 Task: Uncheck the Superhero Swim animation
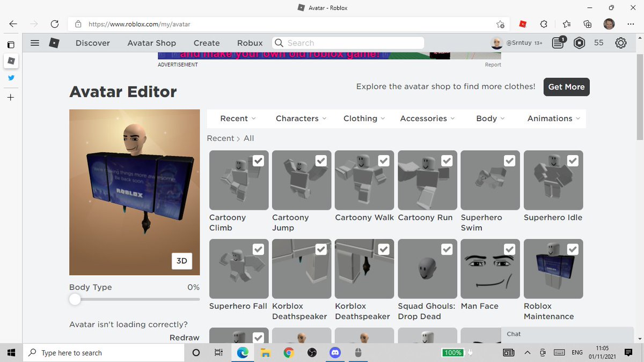pyautogui.click(x=509, y=160)
